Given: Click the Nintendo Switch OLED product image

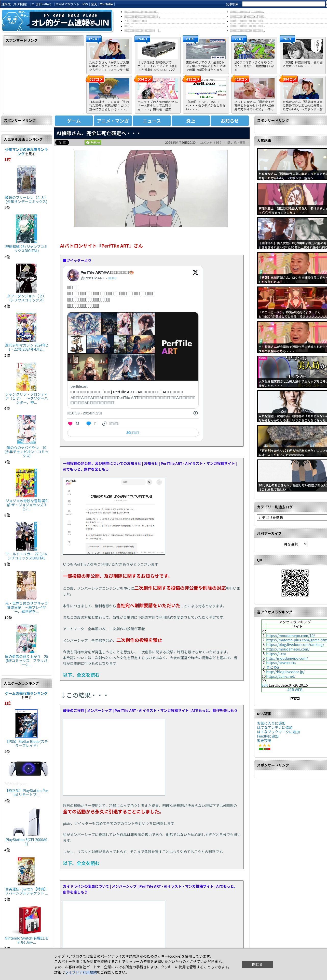Looking at the screenshot, I should click(x=26, y=920).
